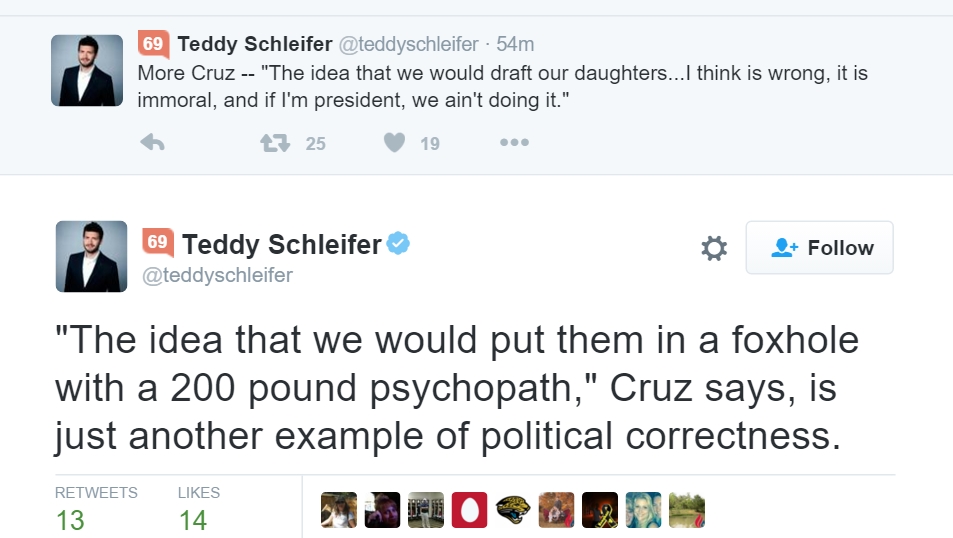Viewport: 953px width, 538px height.
Task: Open the blonde woman's avatar profile
Action: [x=644, y=509]
